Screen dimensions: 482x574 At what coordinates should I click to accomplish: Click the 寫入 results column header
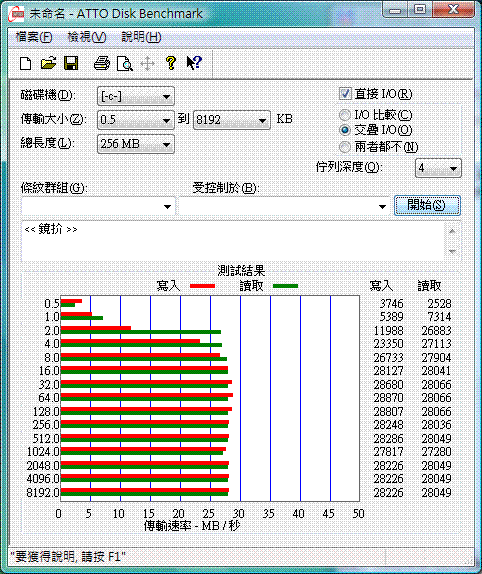click(x=381, y=286)
